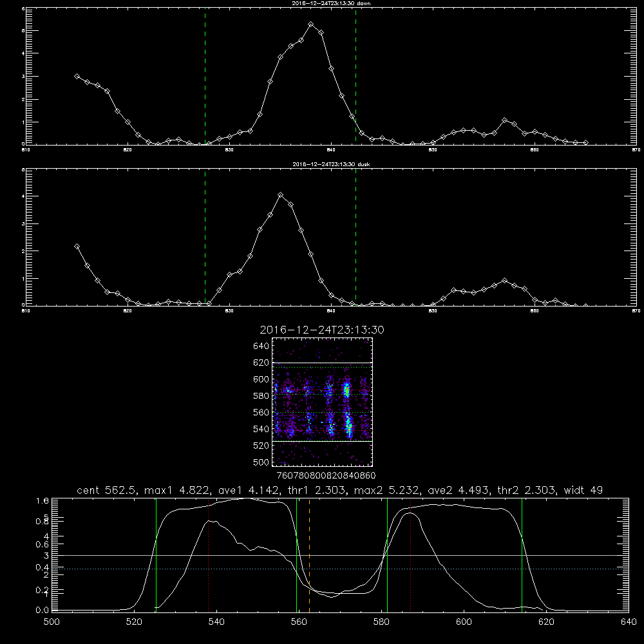Click the '560' x-axis label of bottom plot
The width and height of the screenshot is (644, 644).
click(x=299, y=622)
